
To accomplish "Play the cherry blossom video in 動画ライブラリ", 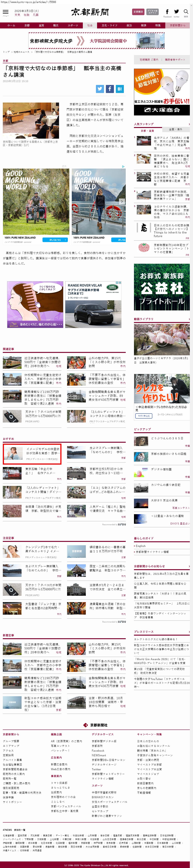I will [162, 340].
